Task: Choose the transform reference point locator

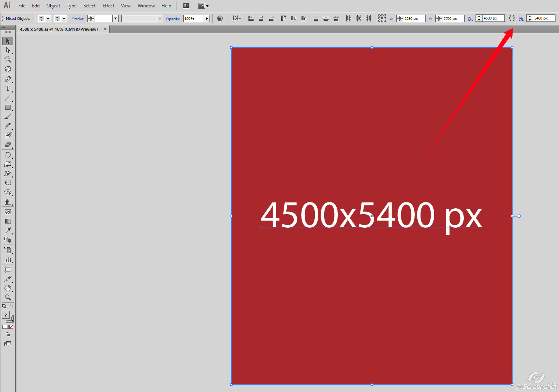Action: point(382,18)
